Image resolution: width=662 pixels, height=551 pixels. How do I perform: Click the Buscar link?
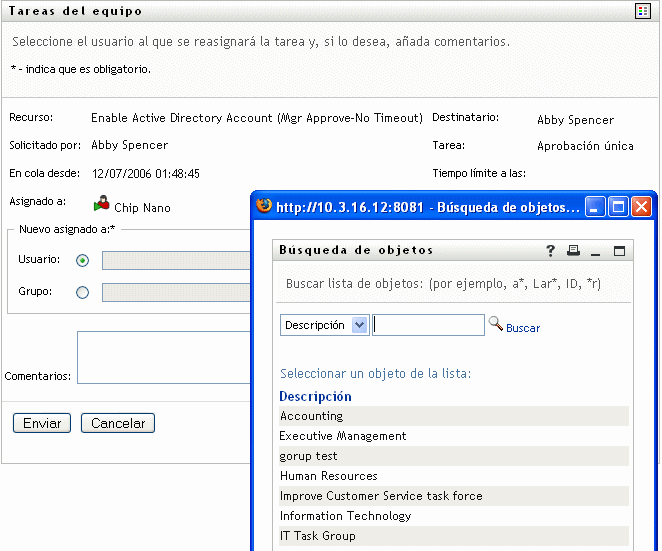523,328
